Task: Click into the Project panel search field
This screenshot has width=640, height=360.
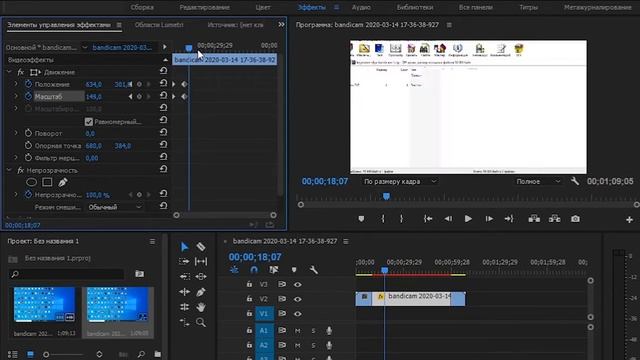Action: tap(66, 274)
